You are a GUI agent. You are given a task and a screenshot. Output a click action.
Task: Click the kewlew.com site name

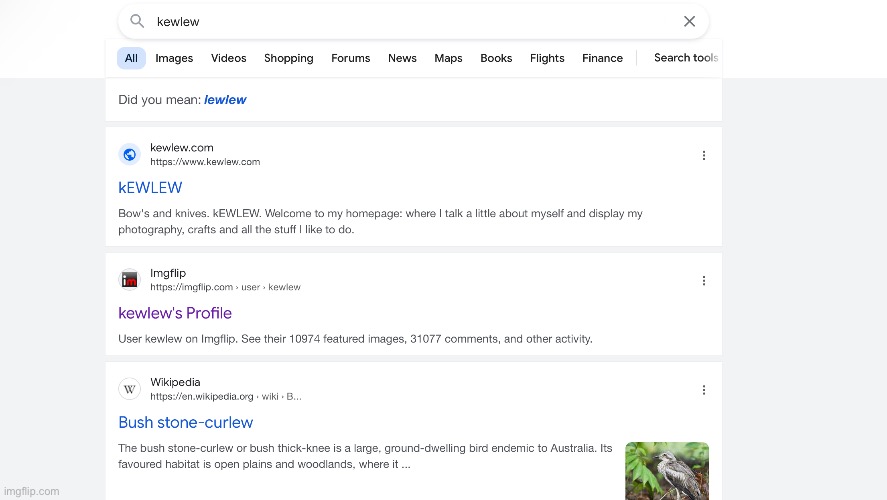[182, 148]
